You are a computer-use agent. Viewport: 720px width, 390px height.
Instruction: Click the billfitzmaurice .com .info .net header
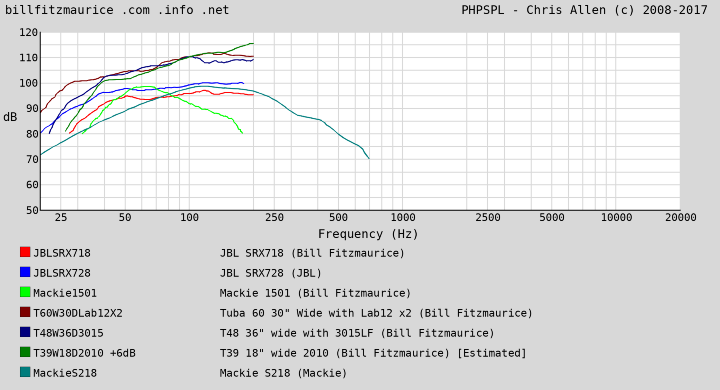pyautogui.click(x=117, y=10)
